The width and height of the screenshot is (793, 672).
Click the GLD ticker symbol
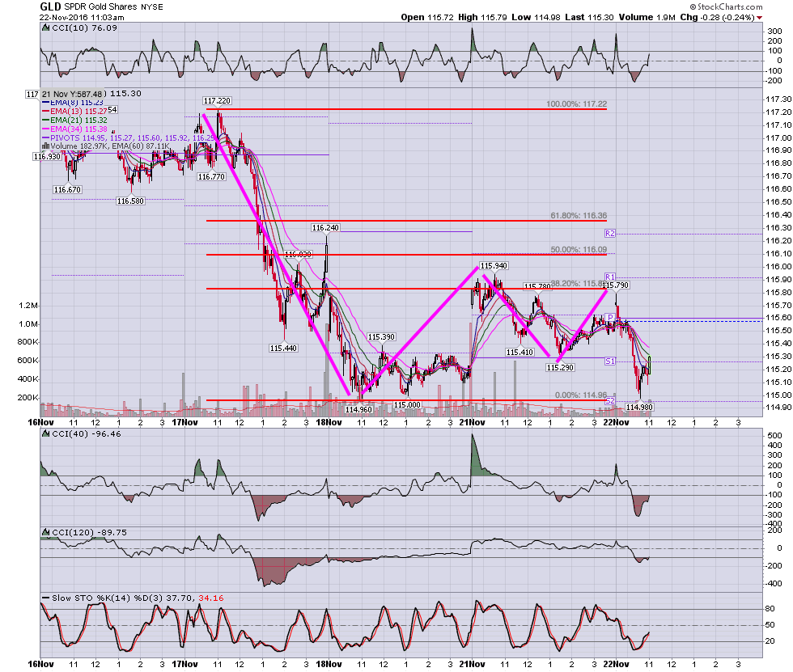point(50,6)
